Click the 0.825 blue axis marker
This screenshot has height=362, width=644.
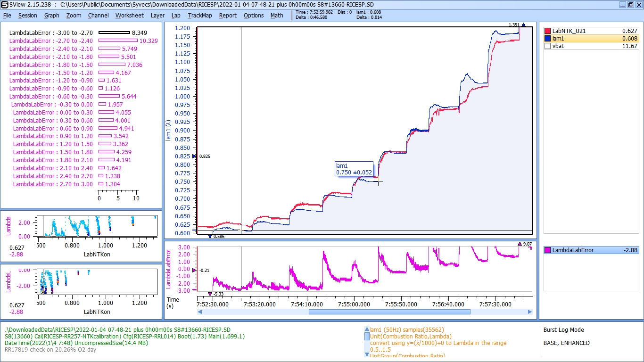[195, 156]
